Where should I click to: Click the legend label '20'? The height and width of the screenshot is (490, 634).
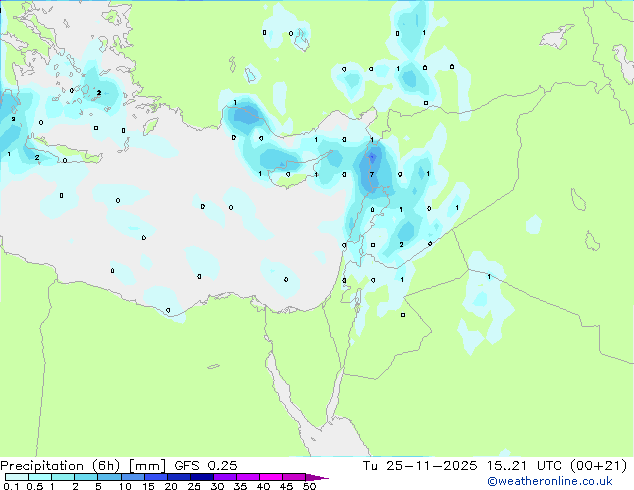[171, 486]
